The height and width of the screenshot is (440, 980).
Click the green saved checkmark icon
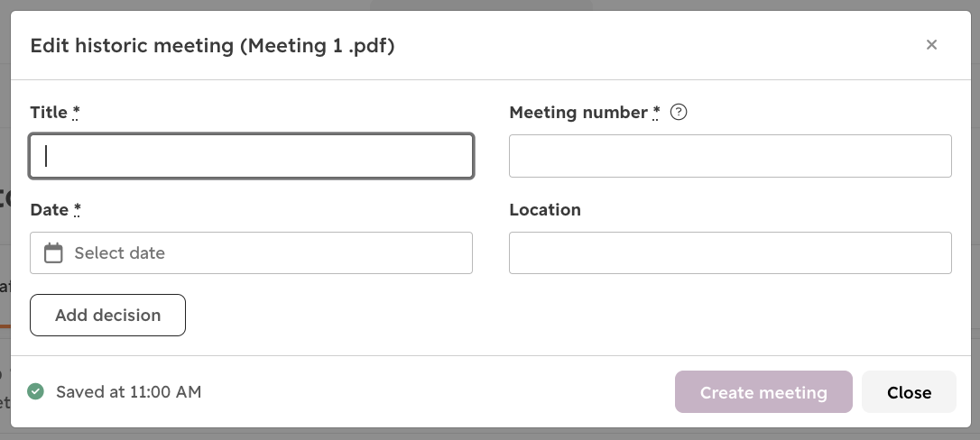coord(35,392)
